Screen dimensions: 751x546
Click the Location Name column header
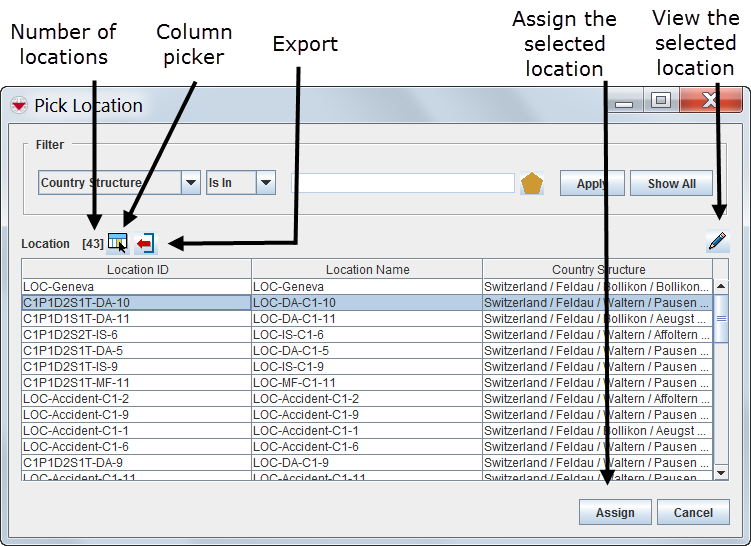tap(367, 269)
